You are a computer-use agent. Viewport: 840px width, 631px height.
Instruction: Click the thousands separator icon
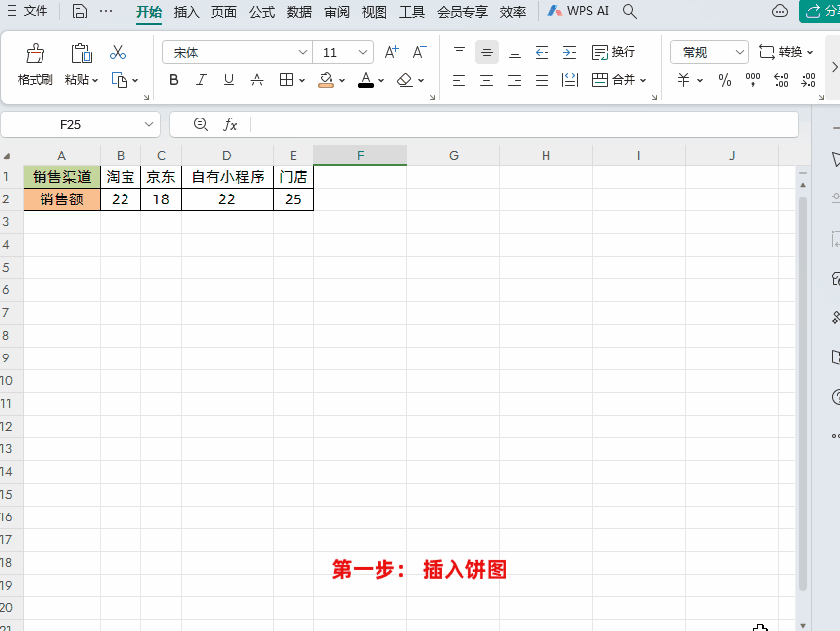753,80
